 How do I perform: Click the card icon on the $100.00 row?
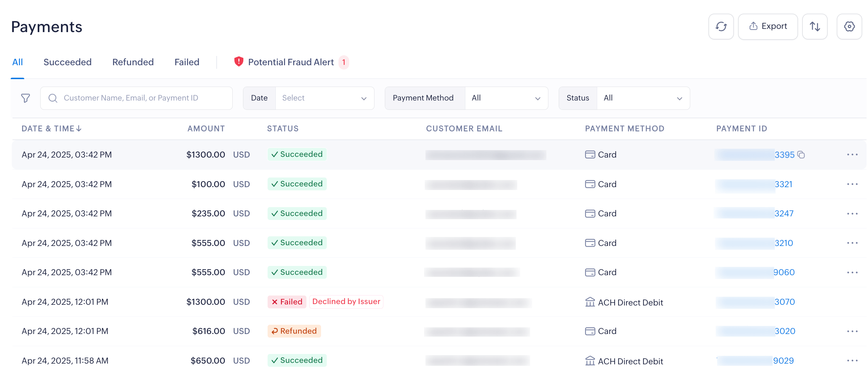(x=590, y=184)
